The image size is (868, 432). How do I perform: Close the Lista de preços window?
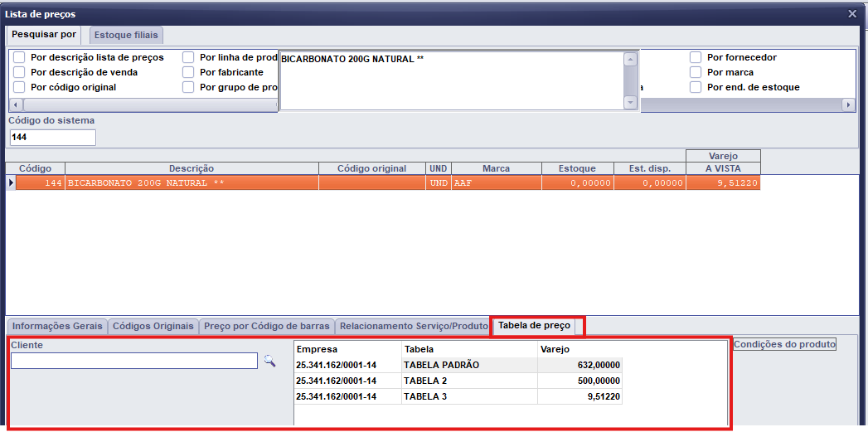pyautogui.click(x=852, y=13)
